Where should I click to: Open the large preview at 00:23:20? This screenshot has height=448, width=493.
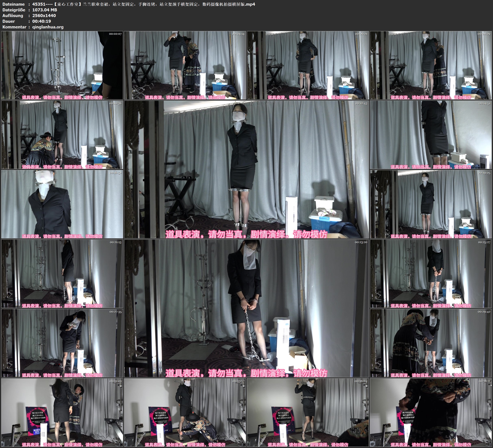pyautogui.click(x=246, y=308)
